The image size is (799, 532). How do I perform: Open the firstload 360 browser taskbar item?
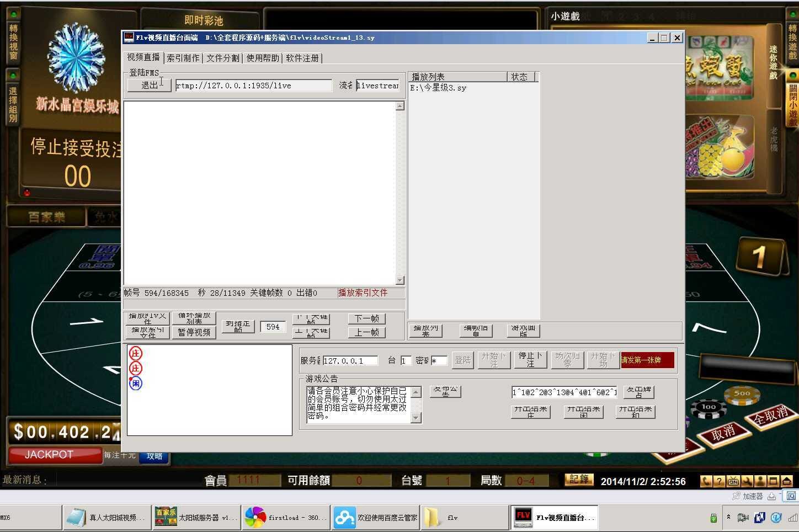(286, 518)
